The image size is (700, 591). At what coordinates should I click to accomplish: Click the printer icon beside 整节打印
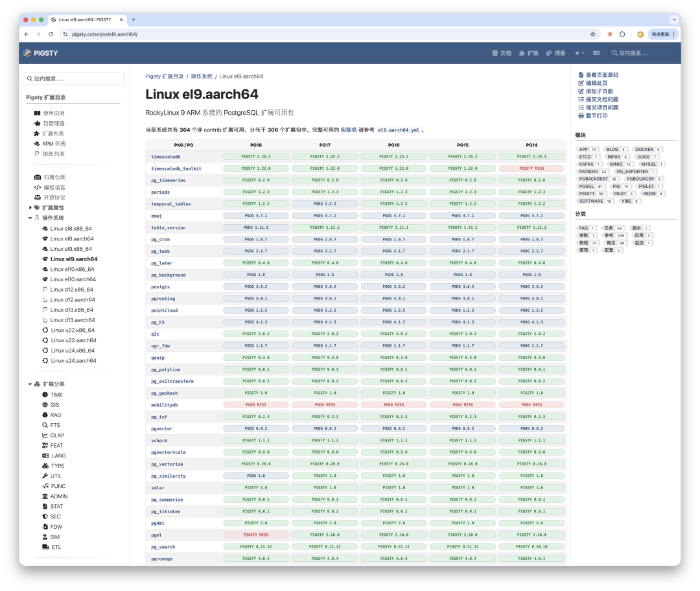click(581, 115)
